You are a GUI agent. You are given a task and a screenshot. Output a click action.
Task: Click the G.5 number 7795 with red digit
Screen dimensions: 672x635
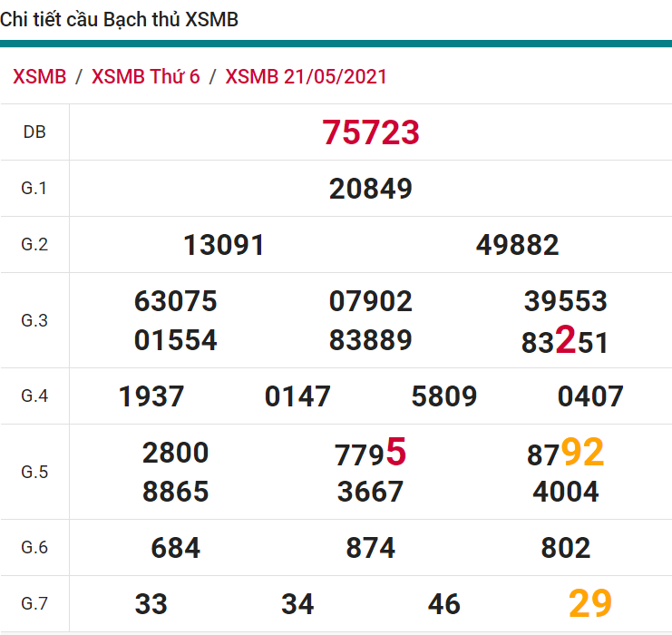[370, 453]
